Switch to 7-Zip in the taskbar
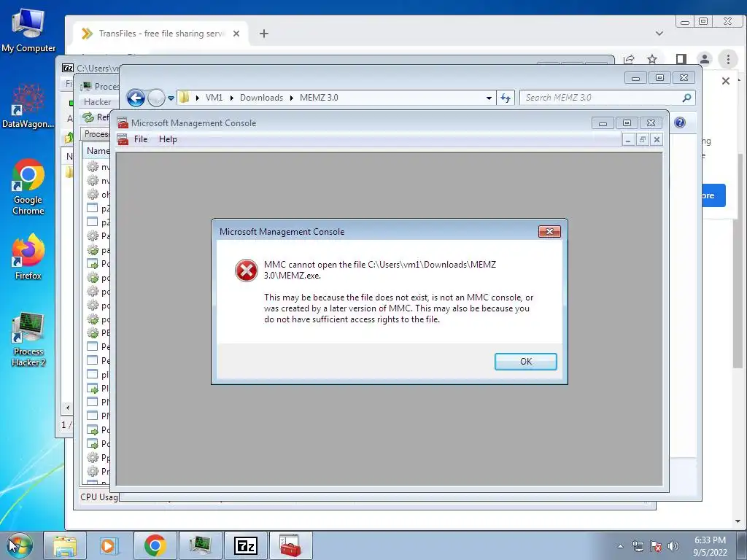 (x=245, y=545)
